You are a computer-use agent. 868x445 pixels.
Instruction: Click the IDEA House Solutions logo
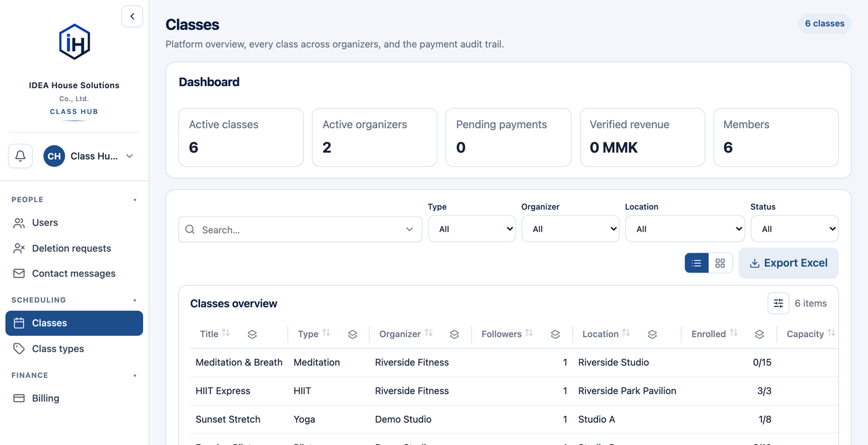pos(74,42)
